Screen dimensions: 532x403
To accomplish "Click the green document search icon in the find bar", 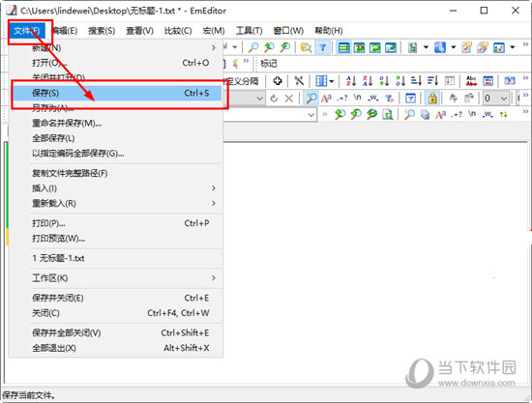I will [x=388, y=114].
